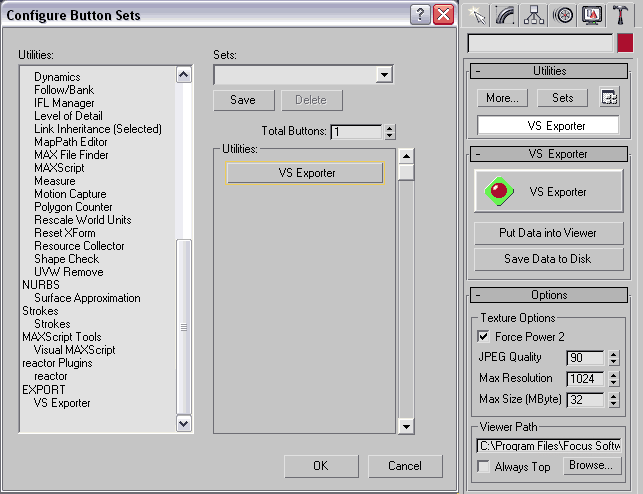Select VS Exporter button in Utilities panel
The image size is (643, 494).
[548, 125]
